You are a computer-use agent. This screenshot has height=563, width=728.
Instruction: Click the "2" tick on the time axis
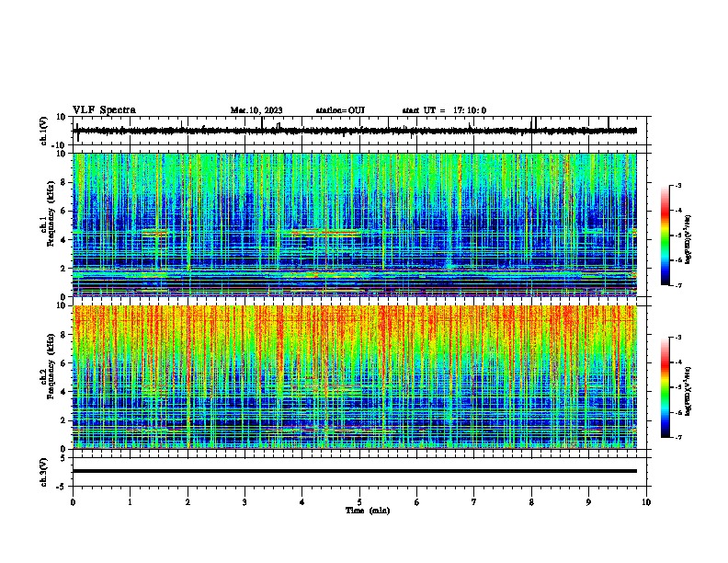pos(188,502)
